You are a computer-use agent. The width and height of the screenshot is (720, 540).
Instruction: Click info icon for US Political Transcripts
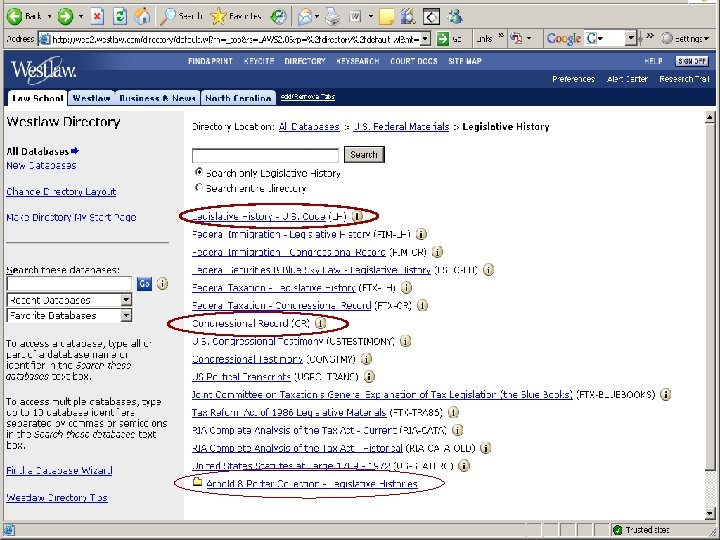pos(369,377)
